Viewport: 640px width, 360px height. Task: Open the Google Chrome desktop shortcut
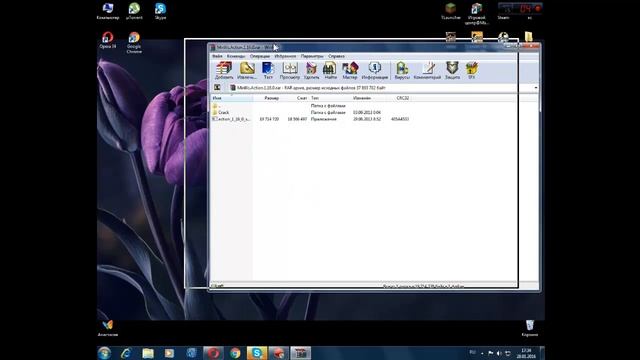click(134, 42)
